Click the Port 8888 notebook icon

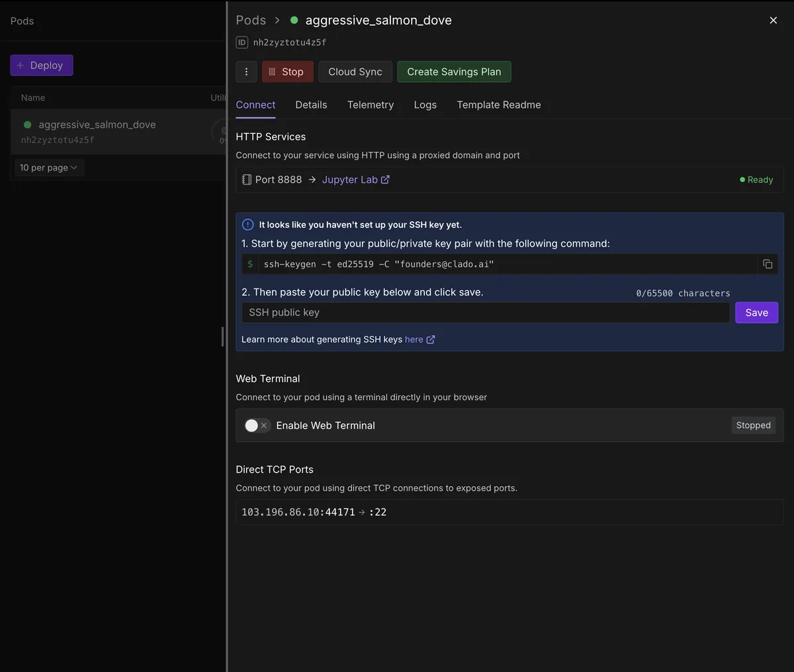tap(247, 180)
